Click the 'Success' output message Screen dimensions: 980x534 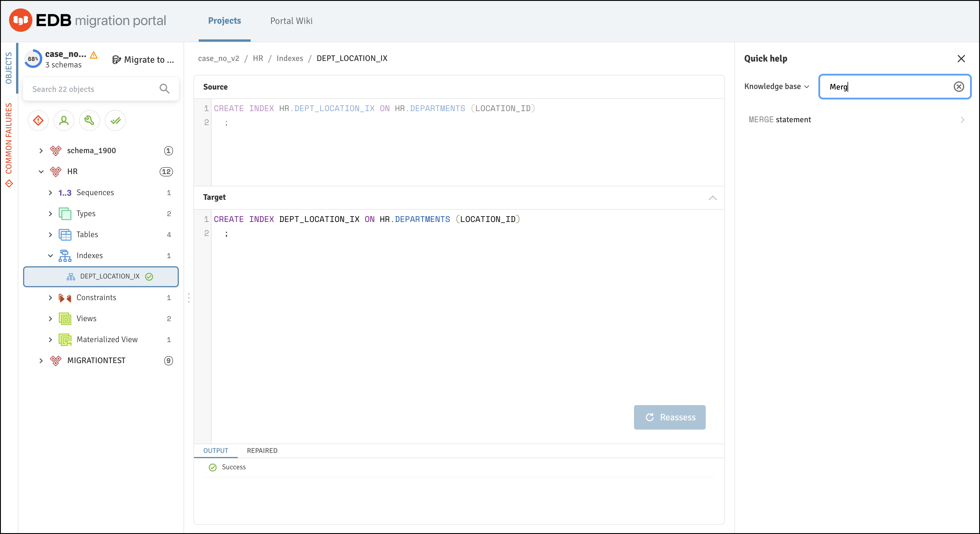234,468
